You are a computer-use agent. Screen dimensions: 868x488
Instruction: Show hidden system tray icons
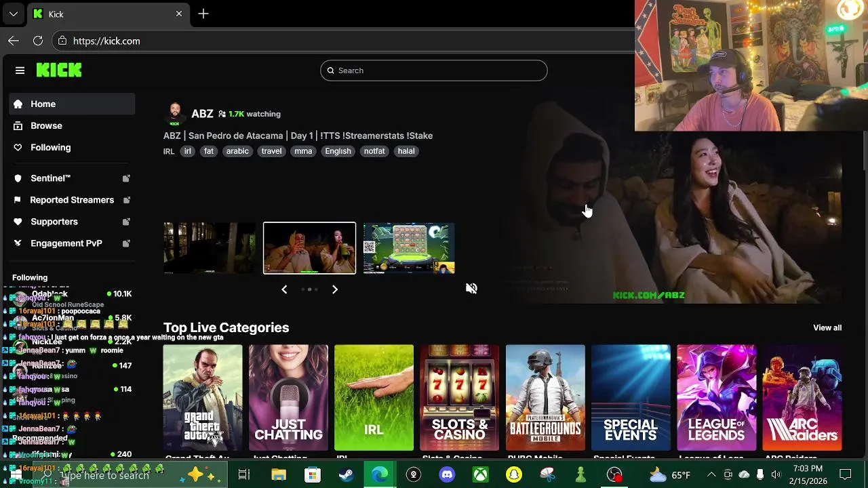pos(711,474)
